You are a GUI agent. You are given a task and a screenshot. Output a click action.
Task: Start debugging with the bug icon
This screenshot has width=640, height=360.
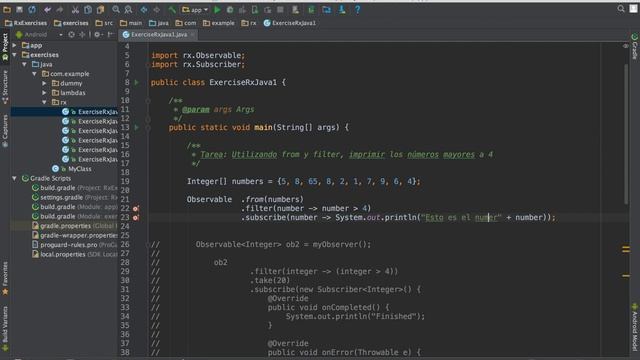230,9
